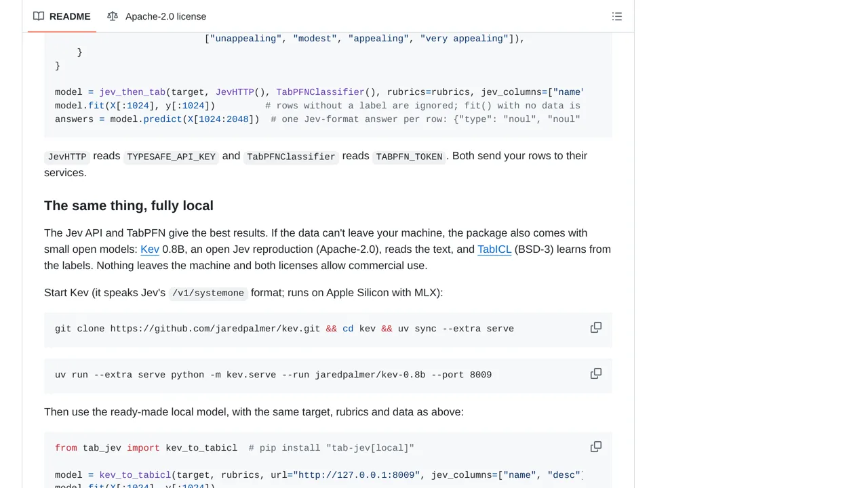The height and width of the screenshot is (488, 868).
Task: Follow the TabICL link
Action: click(x=494, y=249)
